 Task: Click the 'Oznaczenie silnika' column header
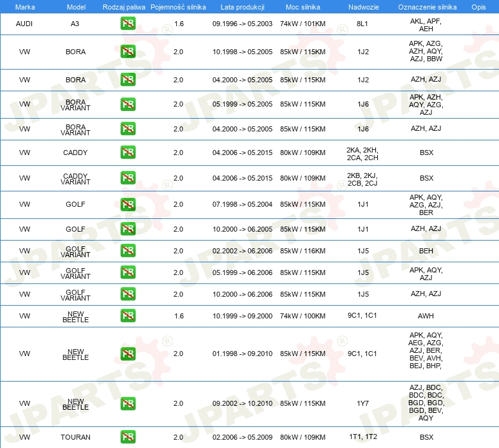click(426, 7)
